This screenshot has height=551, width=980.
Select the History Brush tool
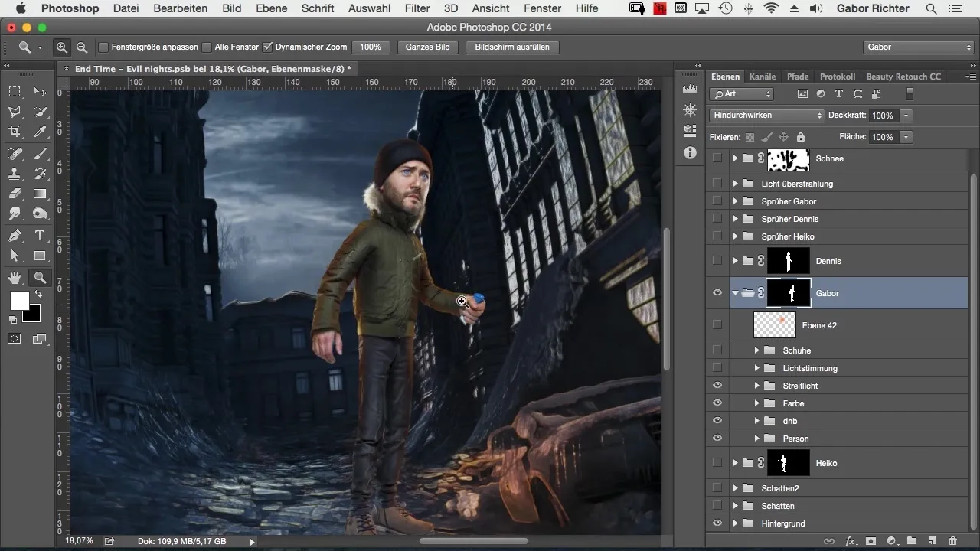(41, 174)
